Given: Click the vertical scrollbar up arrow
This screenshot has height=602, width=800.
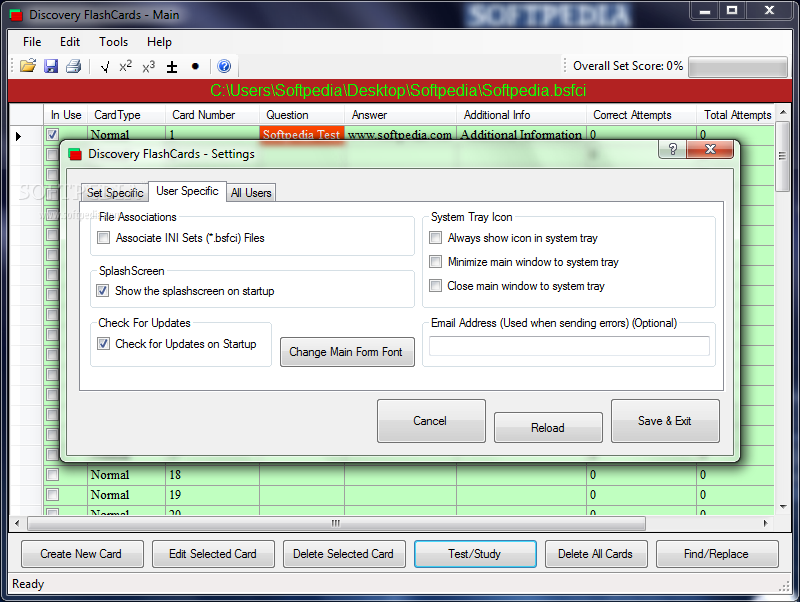Looking at the screenshot, I should click(x=783, y=112).
